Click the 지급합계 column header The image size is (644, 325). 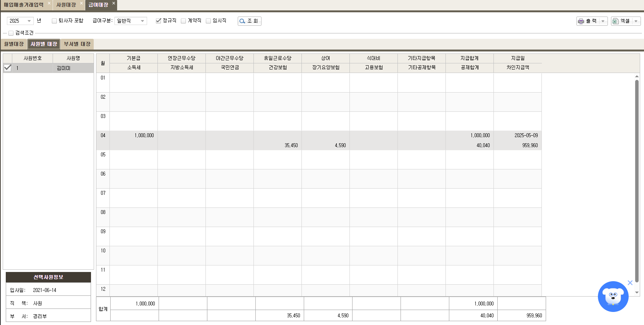(x=470, y=58)
